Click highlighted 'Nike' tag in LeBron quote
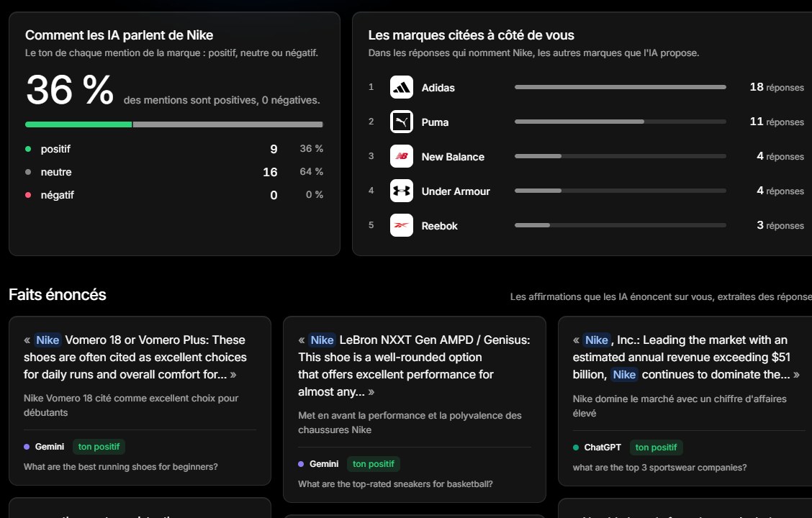Image resolution: width=812 pixels, height=518 pixels. point(322,340)
